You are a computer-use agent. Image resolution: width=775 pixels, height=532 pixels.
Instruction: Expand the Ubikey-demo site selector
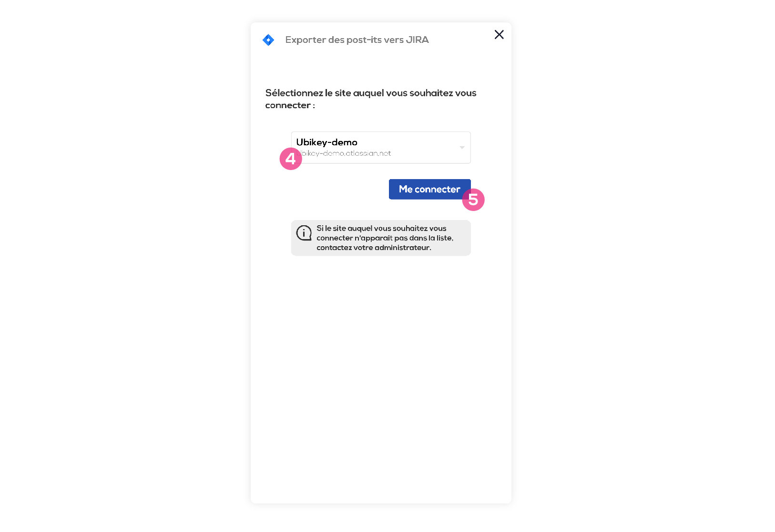pyautogui.click(x=381, y=148)
